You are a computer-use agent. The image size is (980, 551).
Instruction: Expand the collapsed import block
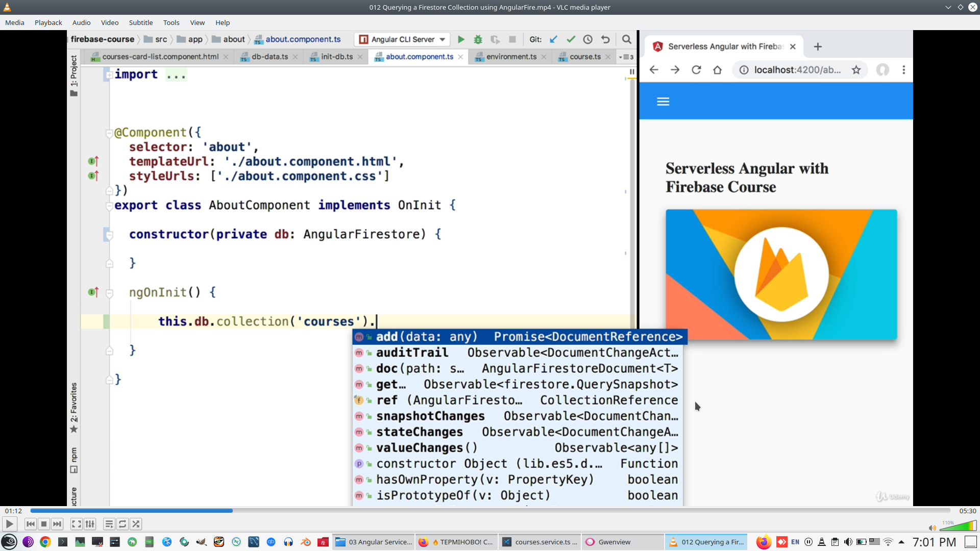tap(109, 74)
